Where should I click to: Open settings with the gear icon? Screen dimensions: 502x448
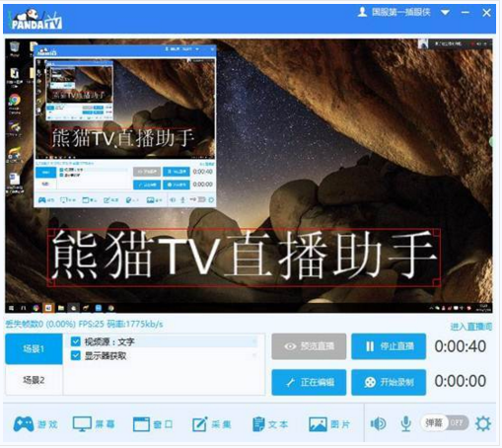point(483,424)
